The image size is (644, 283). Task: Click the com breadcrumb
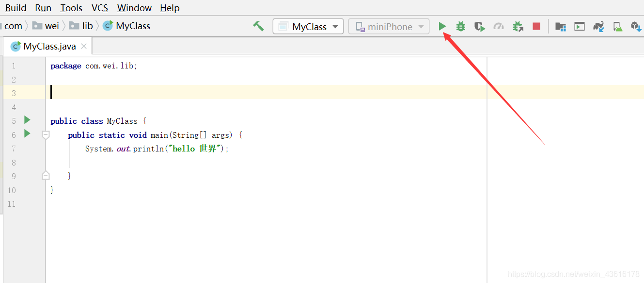point(13,26)
